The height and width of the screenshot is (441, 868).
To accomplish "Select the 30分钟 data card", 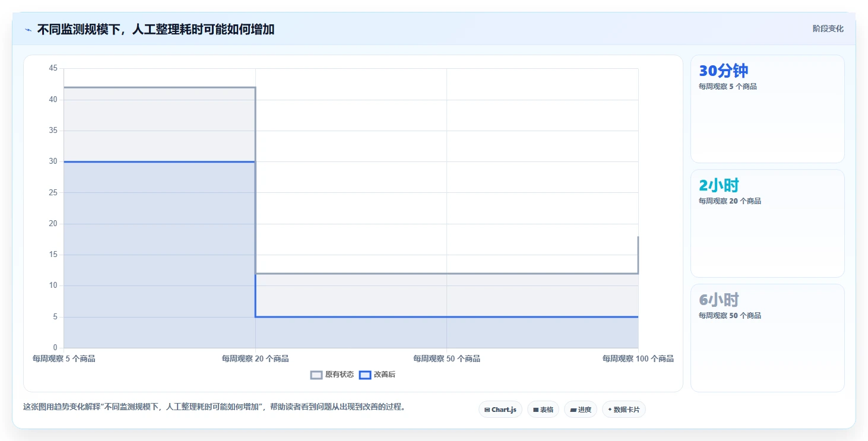I will click(767, 109).
